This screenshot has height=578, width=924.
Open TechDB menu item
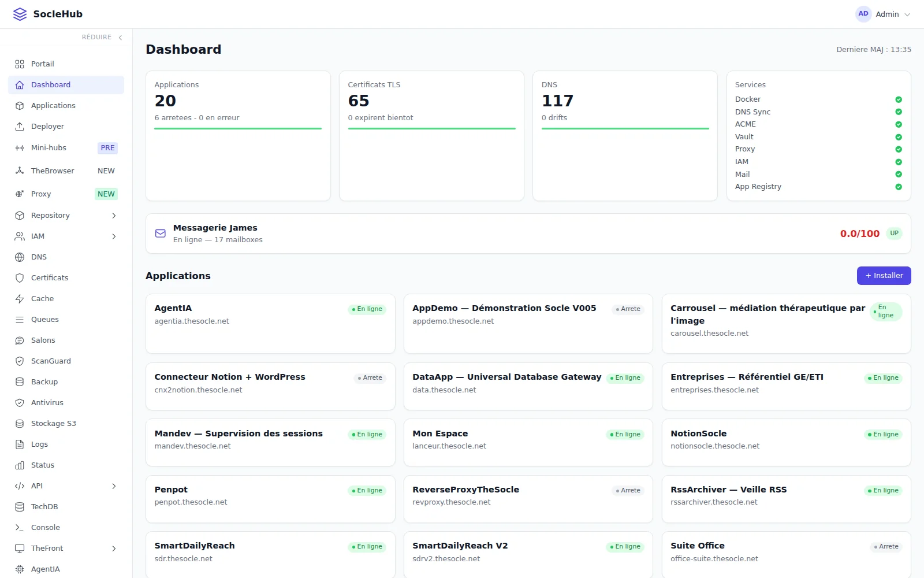click(x=66, y=507)
